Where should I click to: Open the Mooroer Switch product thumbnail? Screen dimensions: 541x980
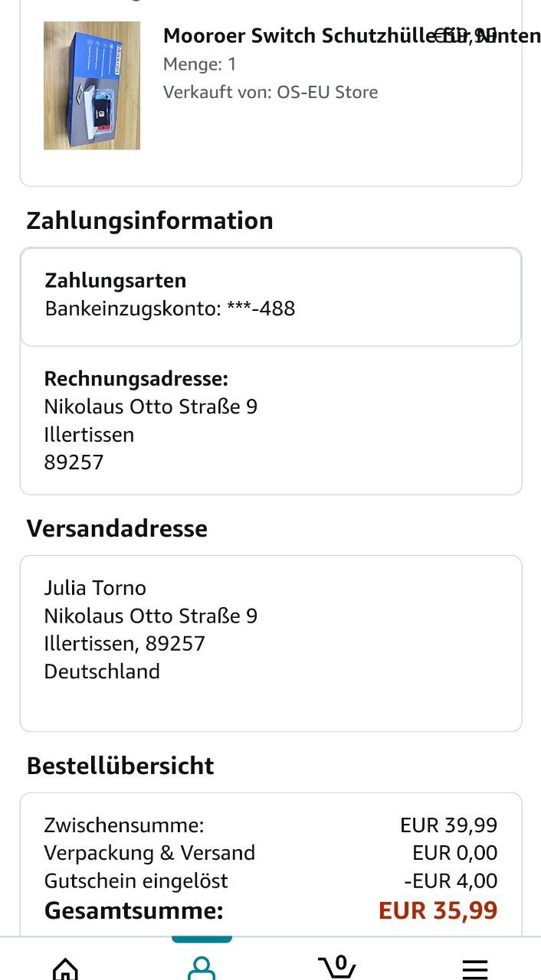point(92,85)
